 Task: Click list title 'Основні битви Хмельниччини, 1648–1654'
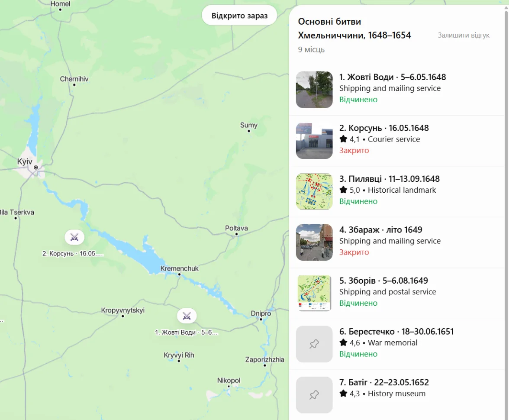[354, 28]
